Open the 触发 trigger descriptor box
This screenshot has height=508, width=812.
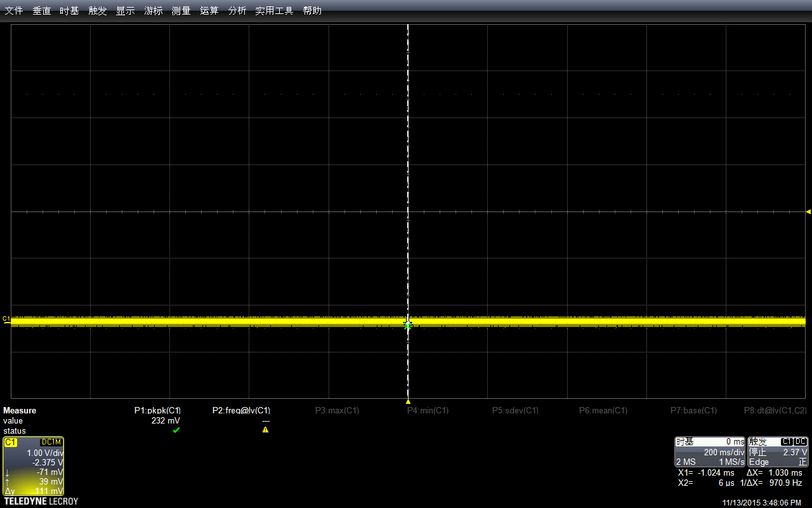[778, 451]
